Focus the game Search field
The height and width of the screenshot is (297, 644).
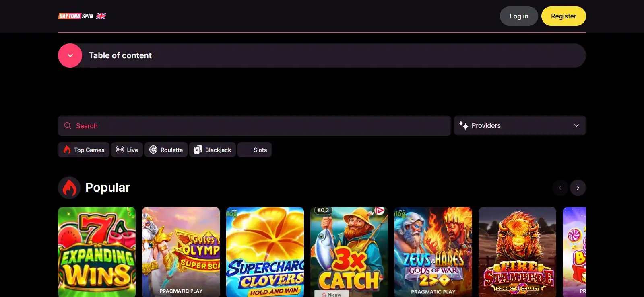point(254,126)
